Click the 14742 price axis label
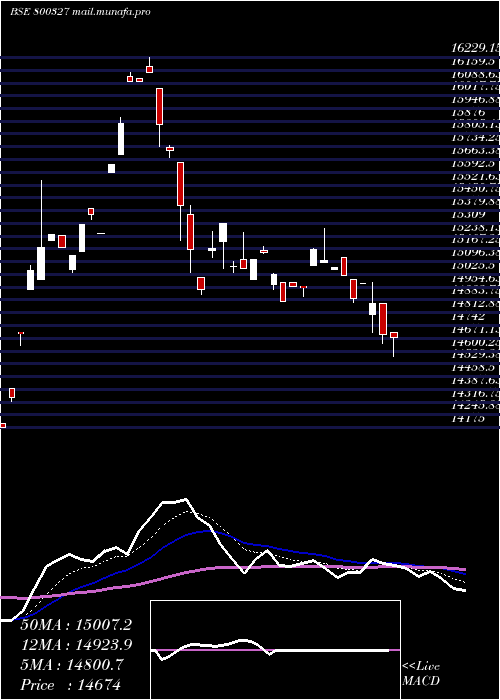 coord(469,317)
